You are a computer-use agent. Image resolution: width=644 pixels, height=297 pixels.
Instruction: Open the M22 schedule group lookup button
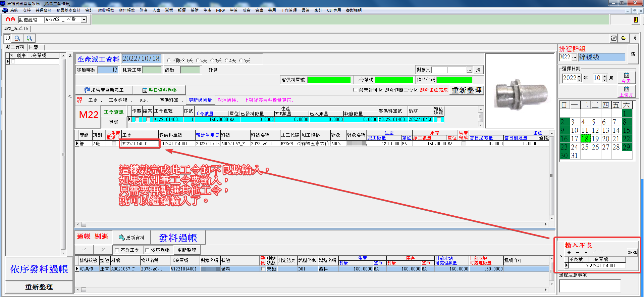coord(574,57)
